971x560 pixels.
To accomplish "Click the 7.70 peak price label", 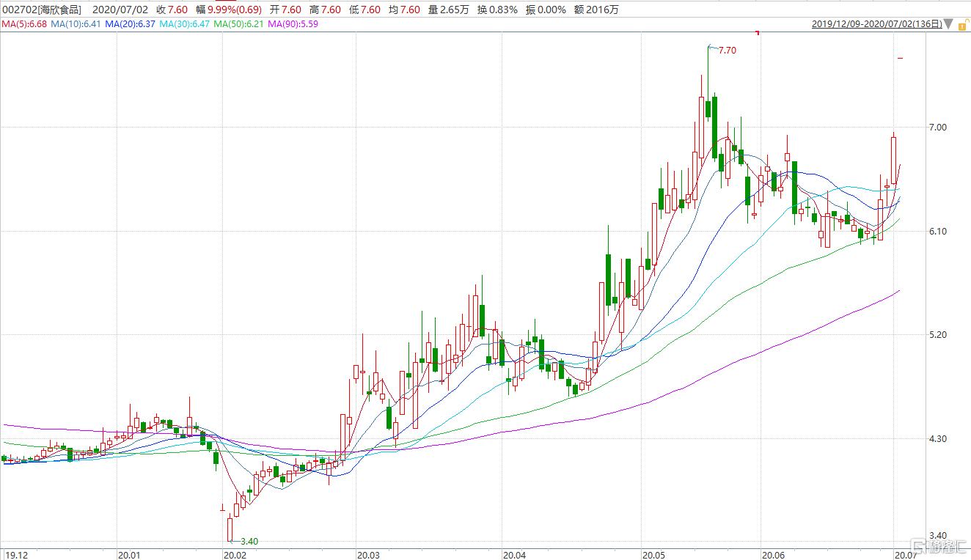I will [727, 51].
